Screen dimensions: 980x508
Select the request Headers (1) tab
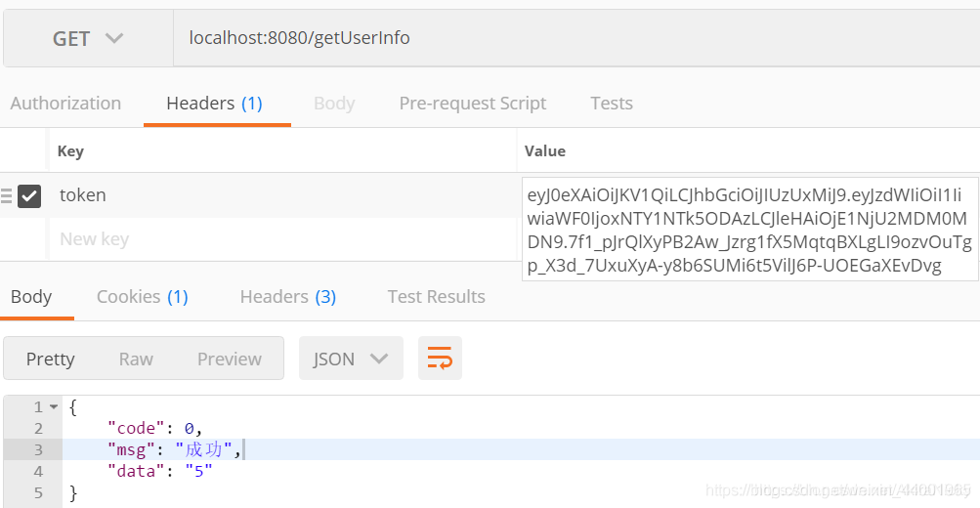[x=214, y=104]
